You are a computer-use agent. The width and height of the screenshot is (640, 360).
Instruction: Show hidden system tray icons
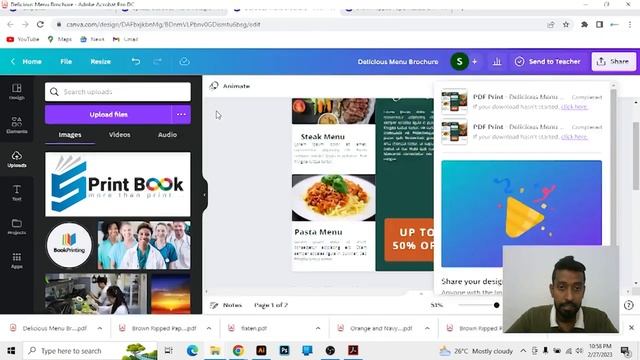tap(523, 351)
